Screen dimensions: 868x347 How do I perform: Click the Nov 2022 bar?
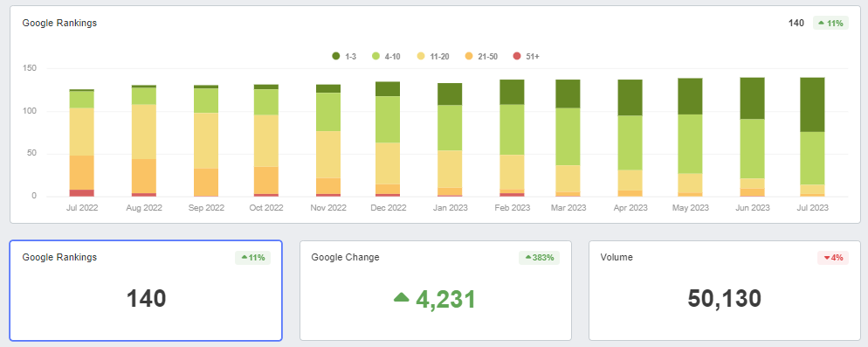328,140
